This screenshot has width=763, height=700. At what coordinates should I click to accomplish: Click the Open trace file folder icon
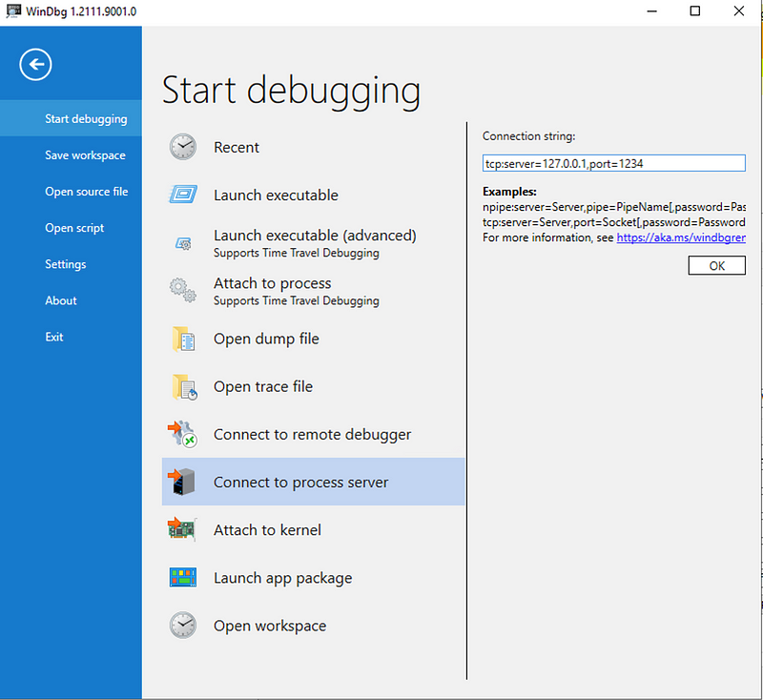coord(184,387)
